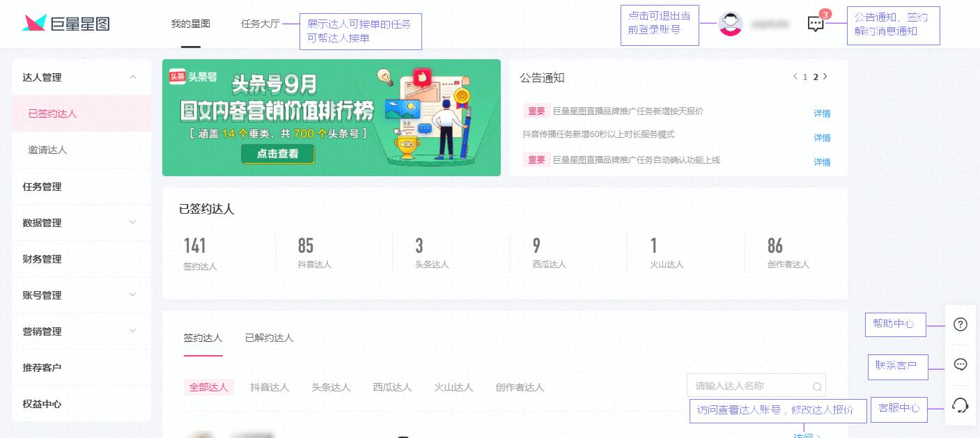This screenshot has height=438, width=980.
Task: Open announcement 巨量星图直播品牌推广任务新增按天报价
Action: (x=628, y=111)
